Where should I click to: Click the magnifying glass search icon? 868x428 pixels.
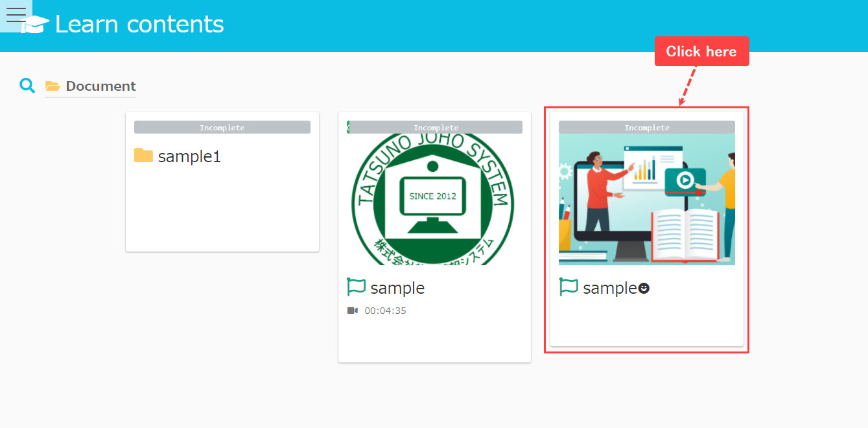click(x=27, y=86)
